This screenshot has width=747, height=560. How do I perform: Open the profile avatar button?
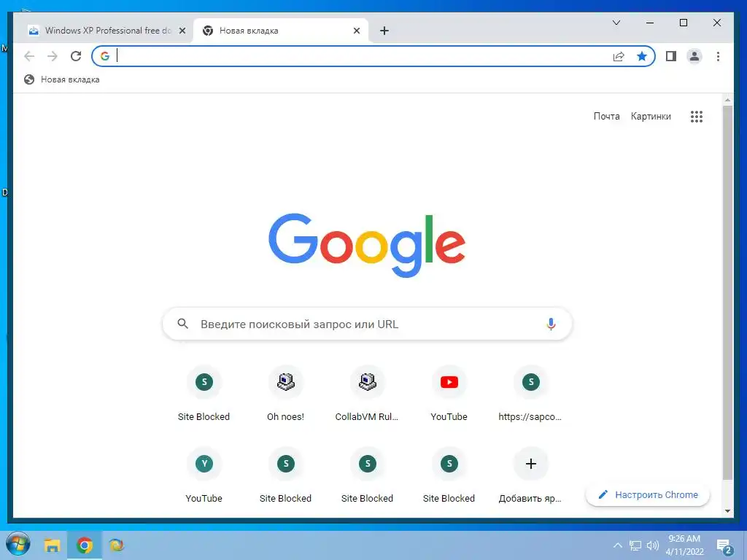(694, 56)
